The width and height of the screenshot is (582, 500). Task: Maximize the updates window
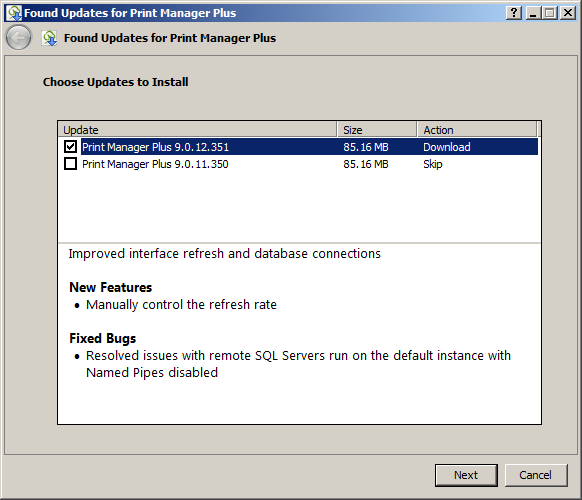[550, 13]
